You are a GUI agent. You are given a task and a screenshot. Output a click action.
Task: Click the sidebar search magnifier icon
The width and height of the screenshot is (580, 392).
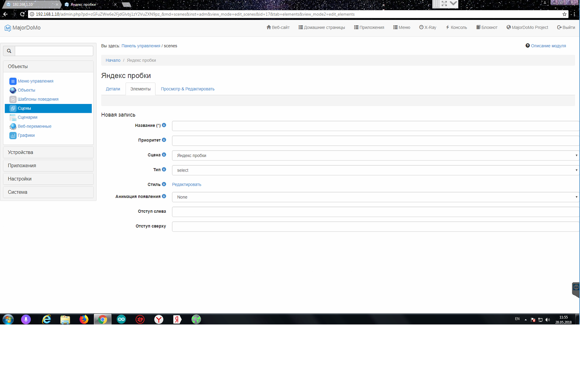[x=9, y=51]
